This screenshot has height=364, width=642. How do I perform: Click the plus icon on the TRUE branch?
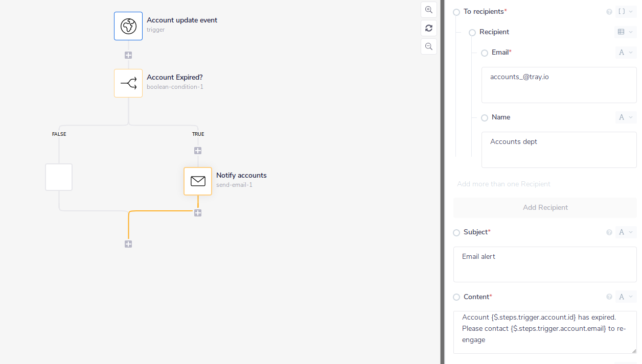198,151
